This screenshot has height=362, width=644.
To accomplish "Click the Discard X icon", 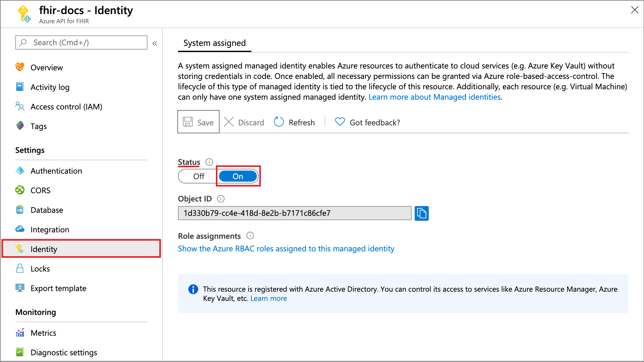I will tap(229, 122).
